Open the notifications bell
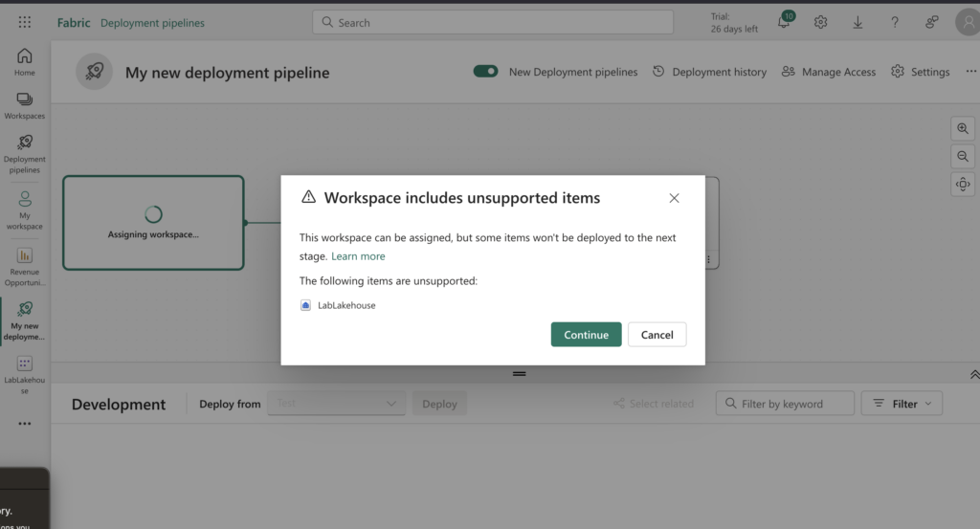Screen dimensions: 980x529 784,22
